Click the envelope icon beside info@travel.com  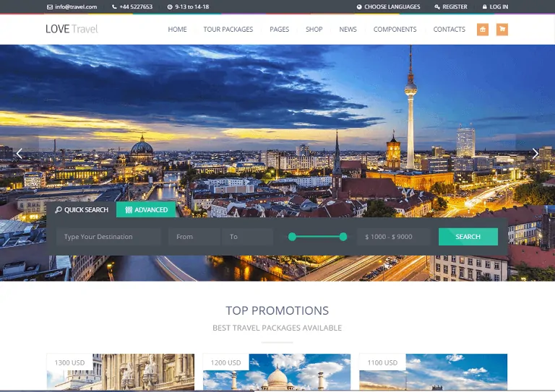pos(50,7)
